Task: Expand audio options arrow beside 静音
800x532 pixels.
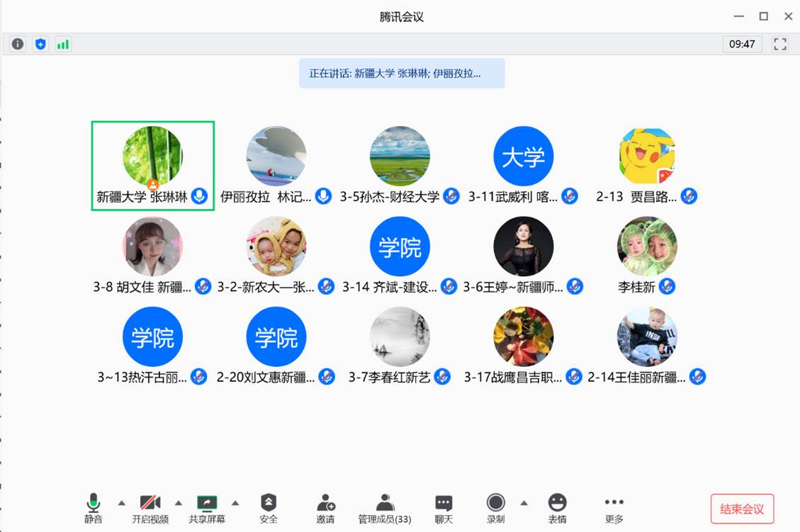Action: (x=121, y=503)
